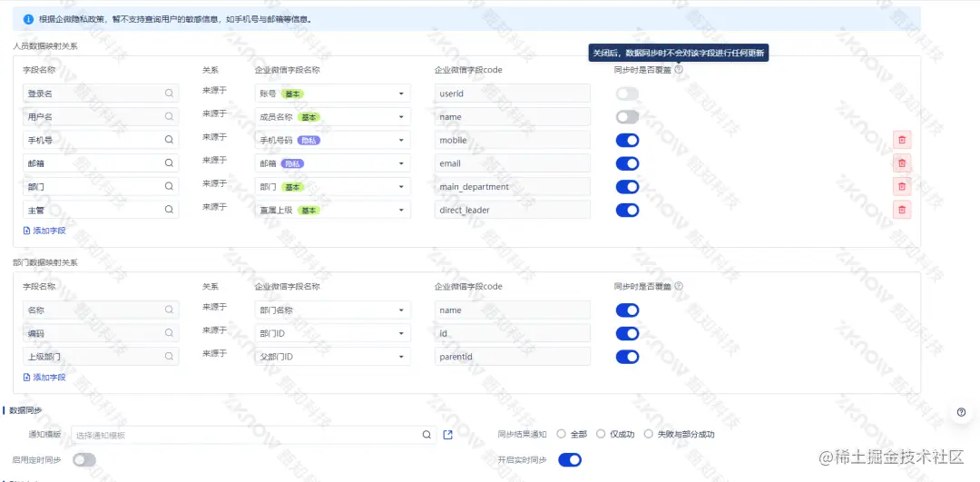Turn off overwrite for direct_leader field

(x=628, y=210)
